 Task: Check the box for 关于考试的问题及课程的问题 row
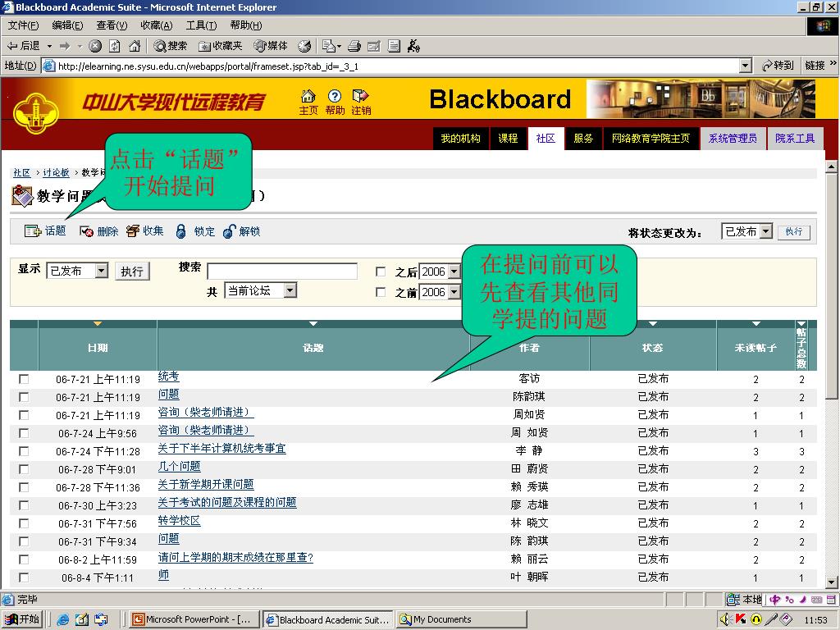tap(24, 505)
